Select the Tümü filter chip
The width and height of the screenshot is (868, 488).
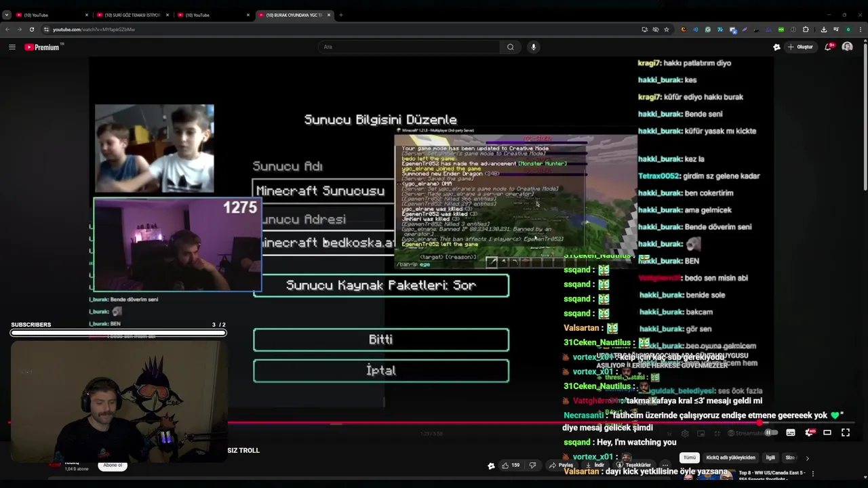[690, 457]
